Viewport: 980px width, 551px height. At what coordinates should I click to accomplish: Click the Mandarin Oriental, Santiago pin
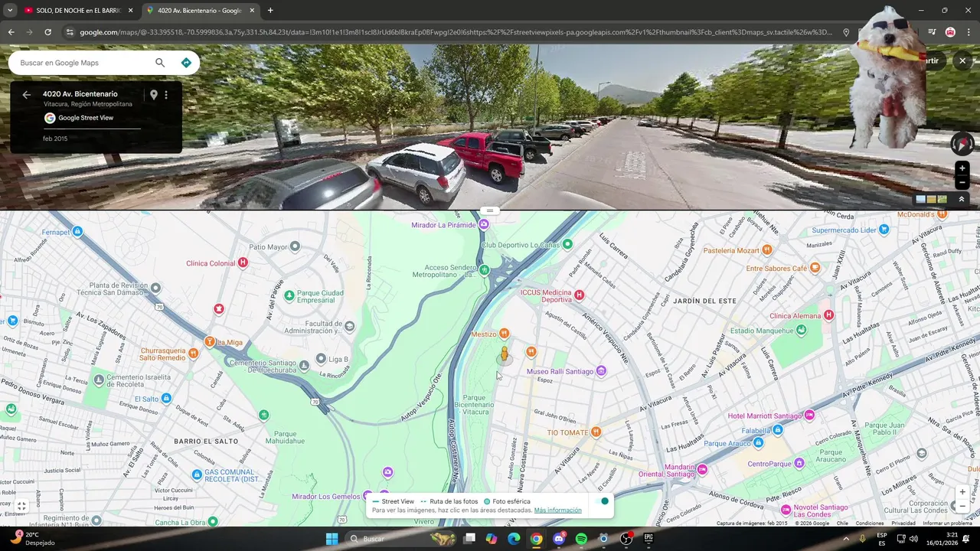click(x=702, y=469)
